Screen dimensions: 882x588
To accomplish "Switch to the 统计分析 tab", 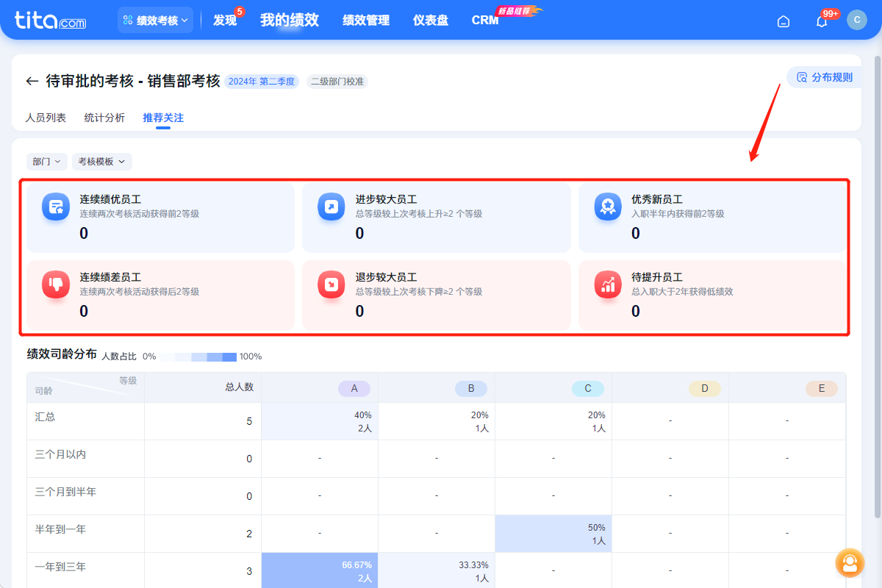I will [x=104, y=118].
